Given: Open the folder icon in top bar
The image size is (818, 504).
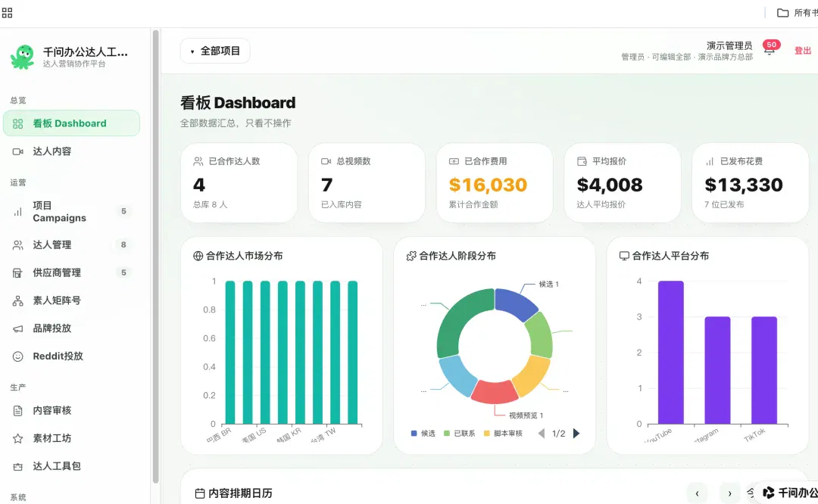Looking at the screenshot, I should pyautogui.click(x=782, y=13).
